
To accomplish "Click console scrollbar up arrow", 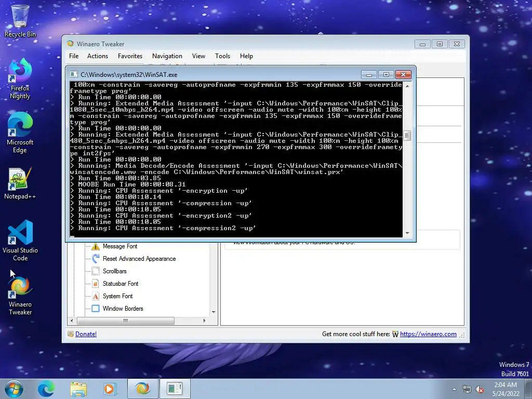I will pos(407,86).
